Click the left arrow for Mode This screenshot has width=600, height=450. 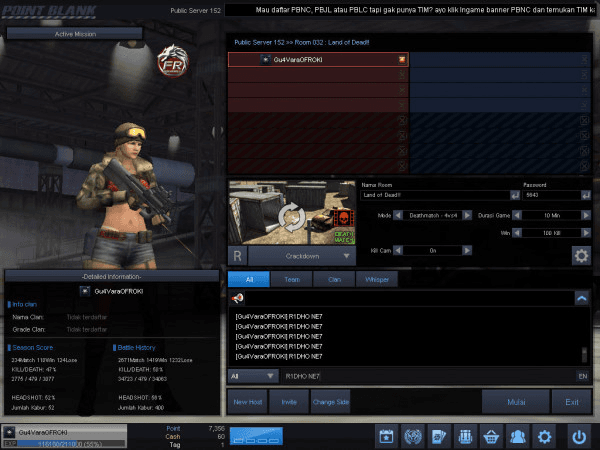(398, 215)
